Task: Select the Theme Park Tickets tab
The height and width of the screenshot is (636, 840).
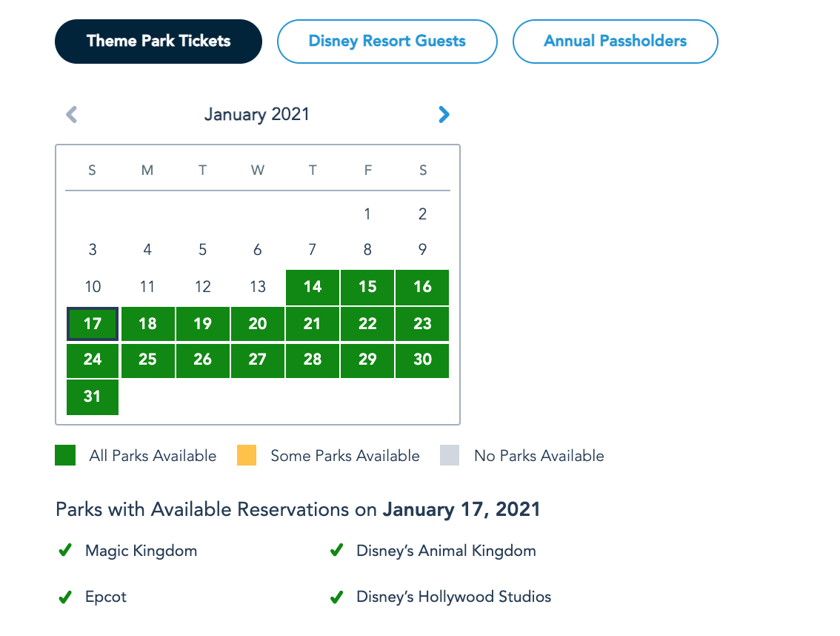Action: (159, 42)
